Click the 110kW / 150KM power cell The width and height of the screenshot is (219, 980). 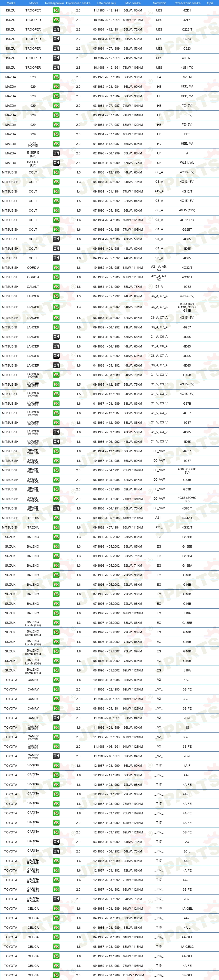click(133, 975)
